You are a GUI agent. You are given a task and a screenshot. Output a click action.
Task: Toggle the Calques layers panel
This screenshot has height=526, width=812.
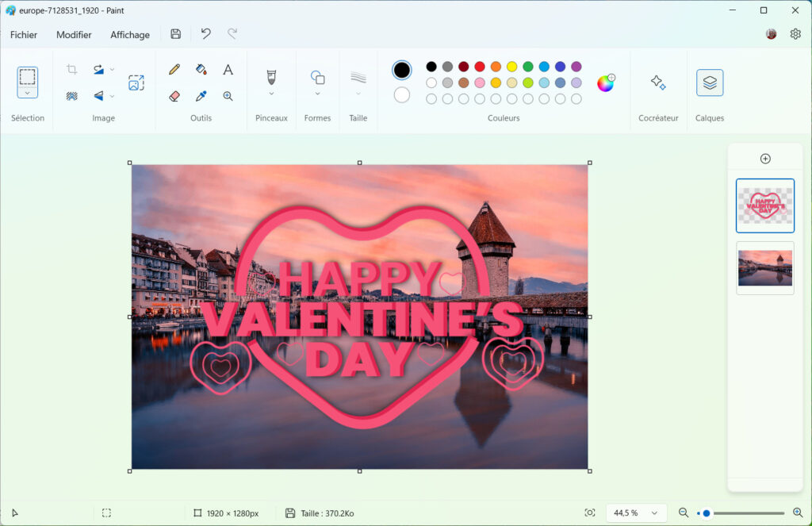tap(710, 83)
